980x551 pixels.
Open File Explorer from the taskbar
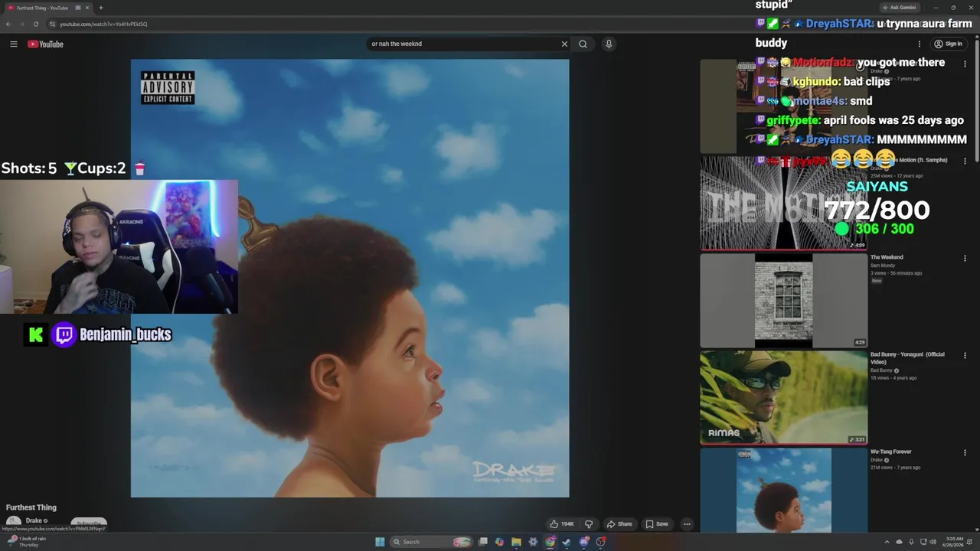pyautogui.click(x=516, y=542)
